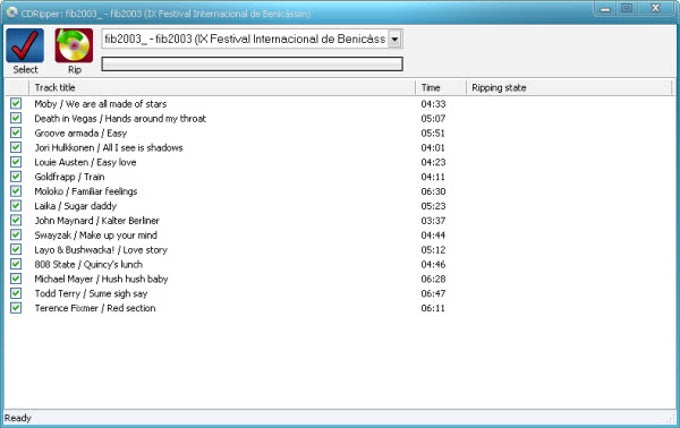Select Death in Vegas / Hands around my throat
The image size is (680, 428).
(x=120, y=118)
